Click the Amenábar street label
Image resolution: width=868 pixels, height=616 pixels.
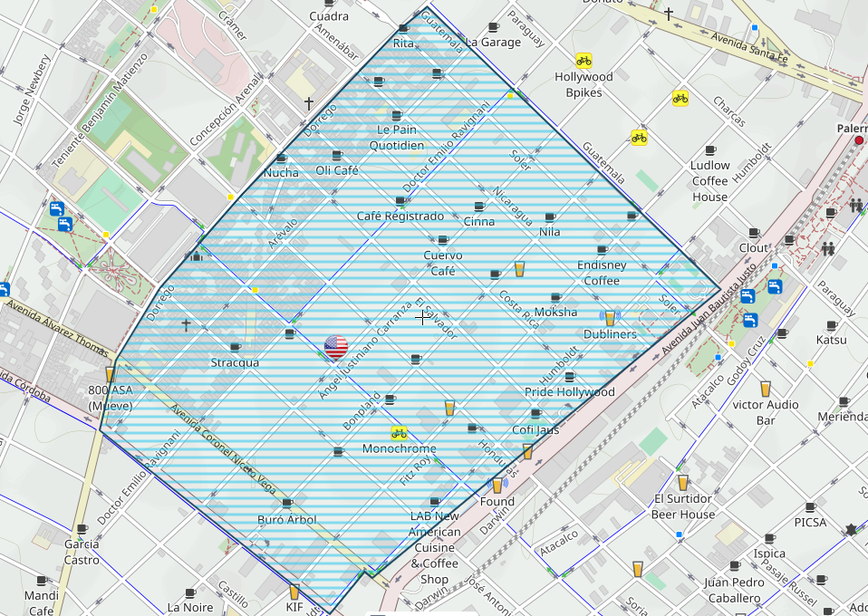[336, 42]
